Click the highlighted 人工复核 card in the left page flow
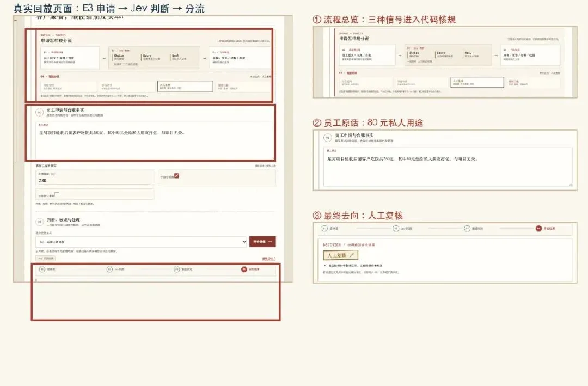Viewport: 588px width, 386px height. click(185, 86)
